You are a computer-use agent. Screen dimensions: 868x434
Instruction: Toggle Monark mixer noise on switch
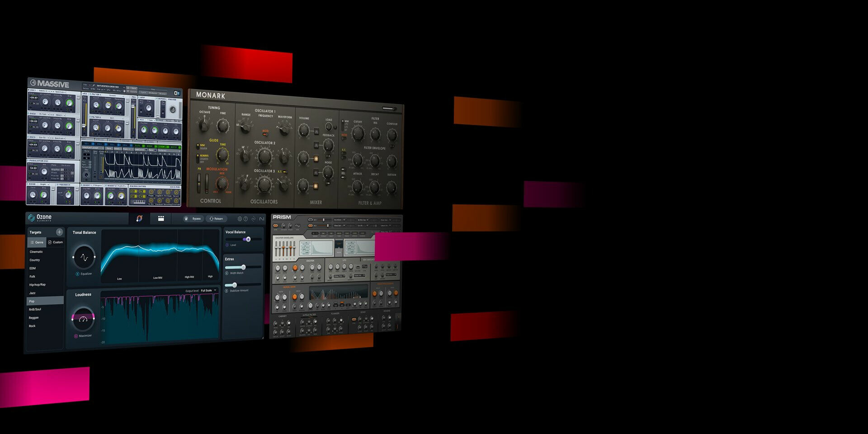[x=316, y=172]
